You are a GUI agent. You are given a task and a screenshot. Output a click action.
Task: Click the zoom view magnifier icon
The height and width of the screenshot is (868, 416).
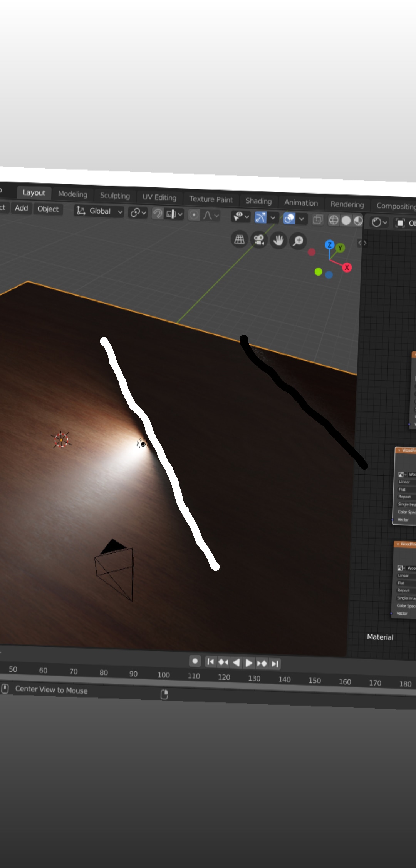pyautogui.click(x=298, y=242)
